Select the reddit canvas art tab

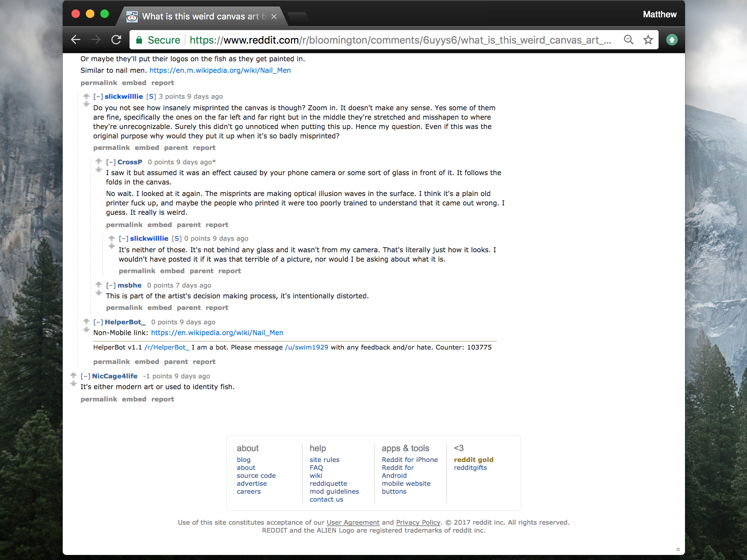(202, 17)
